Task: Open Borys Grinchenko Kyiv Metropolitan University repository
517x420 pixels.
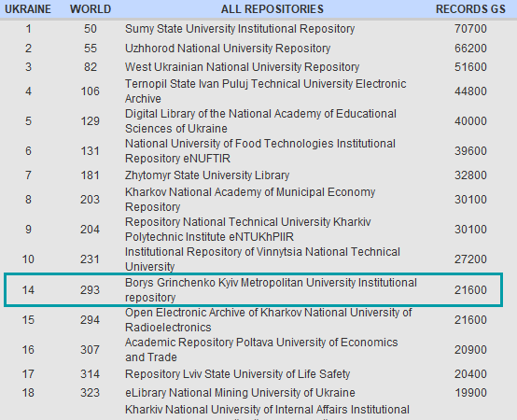Action: 271,290
